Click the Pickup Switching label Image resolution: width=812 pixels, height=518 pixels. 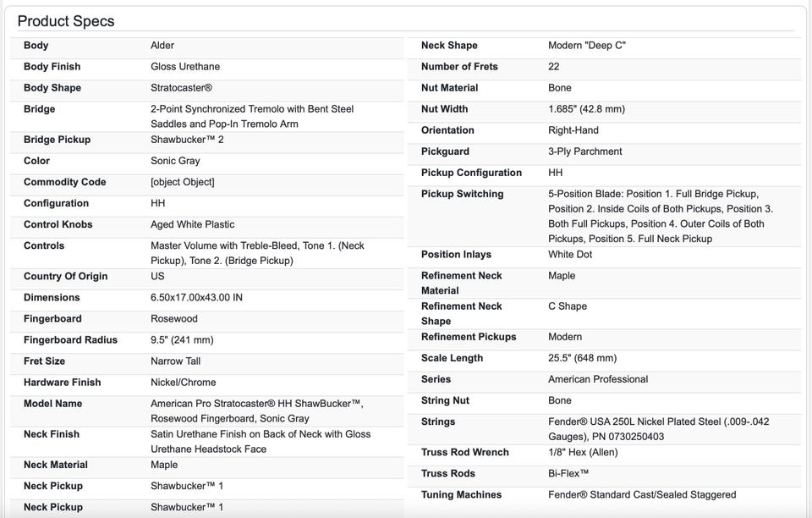[x=462, y=194]
